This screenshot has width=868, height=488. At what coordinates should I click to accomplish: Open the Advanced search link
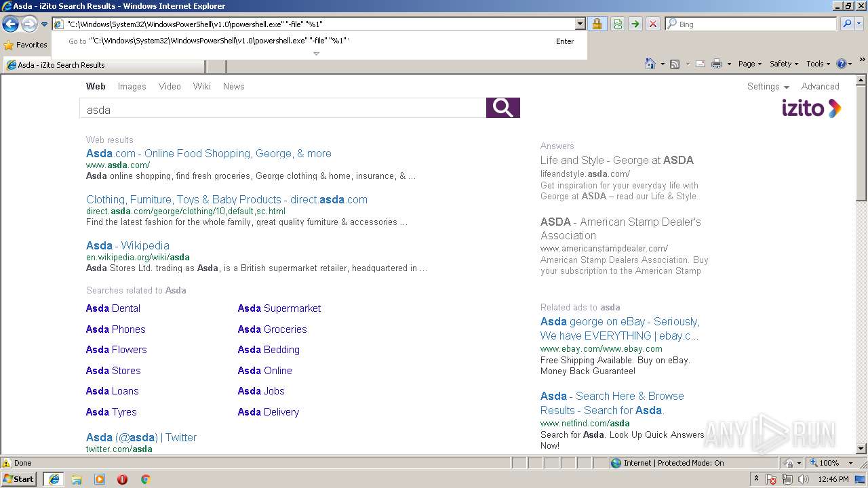tap(820, 87)
